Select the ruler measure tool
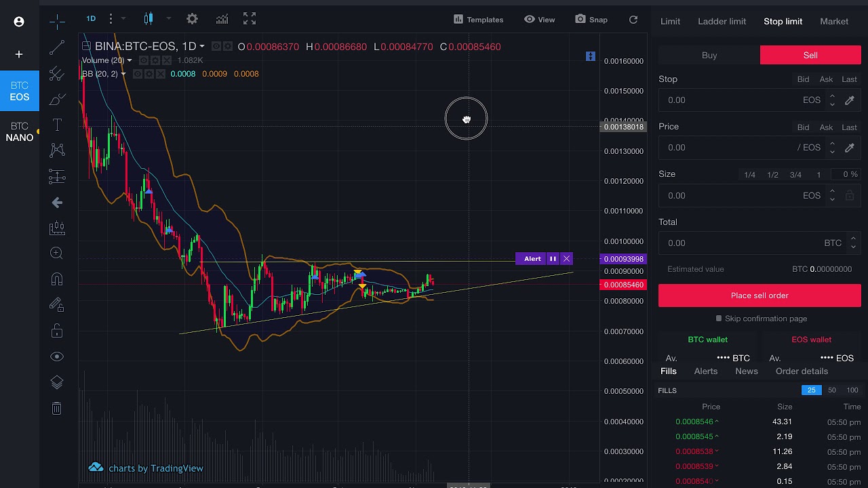This screenshot has height=488, width=868. pyautogui.click(x=57, y=228)
